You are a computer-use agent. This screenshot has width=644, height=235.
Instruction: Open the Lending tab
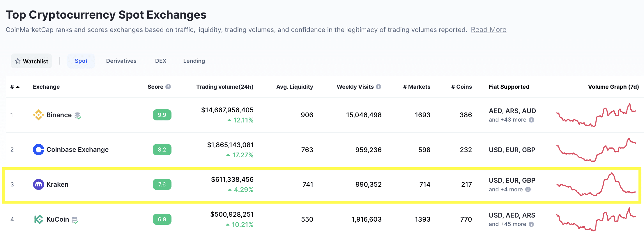pyautogui.click(x=194, y=61)
